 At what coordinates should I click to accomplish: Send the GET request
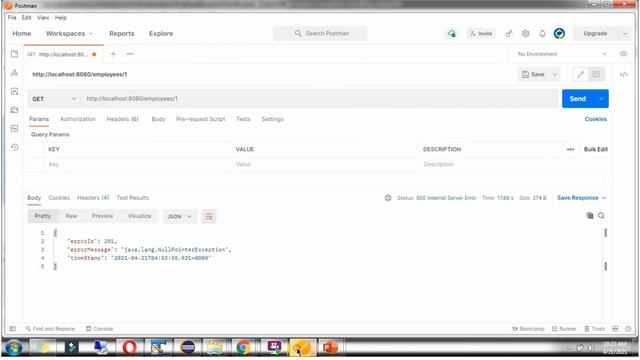(x=578, y=99)
